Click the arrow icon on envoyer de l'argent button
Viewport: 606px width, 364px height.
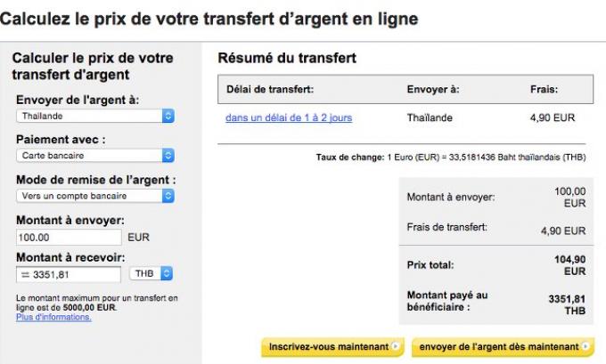click(x=586, y=346)
